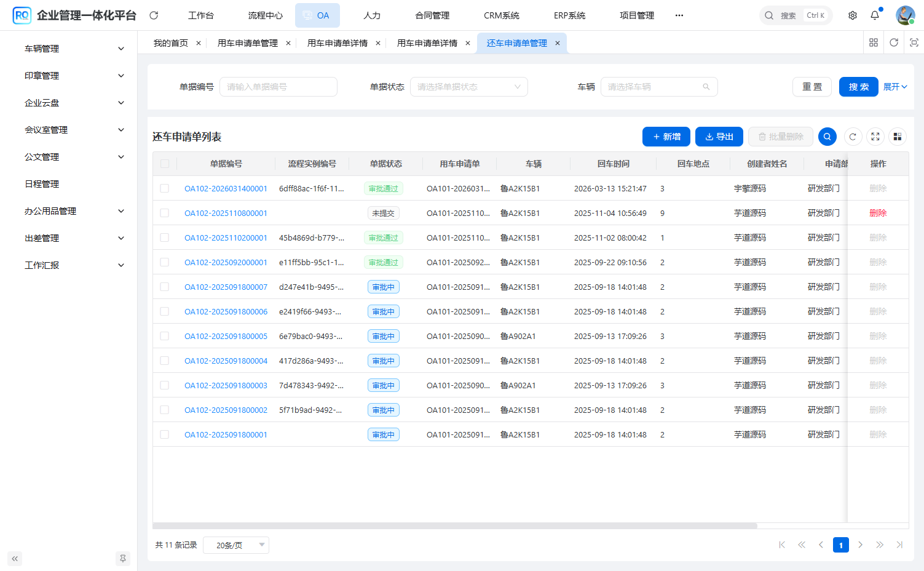Go to the last page icon
The image size is (924, 571).
click(899, 545)
